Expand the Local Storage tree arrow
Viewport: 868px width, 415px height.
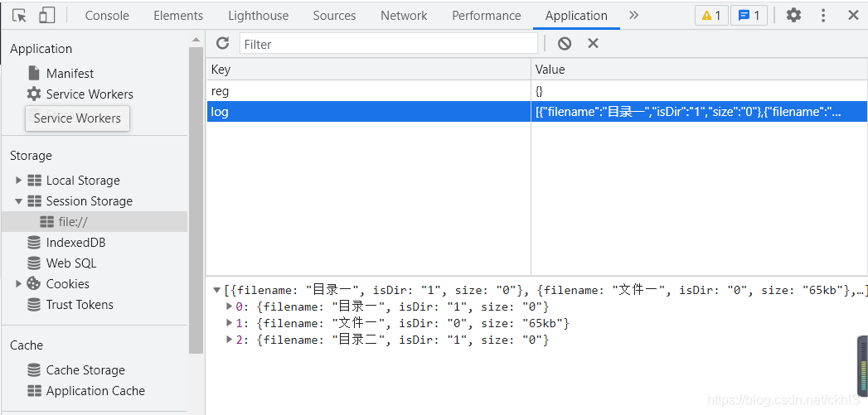click(x=18, y=180)
